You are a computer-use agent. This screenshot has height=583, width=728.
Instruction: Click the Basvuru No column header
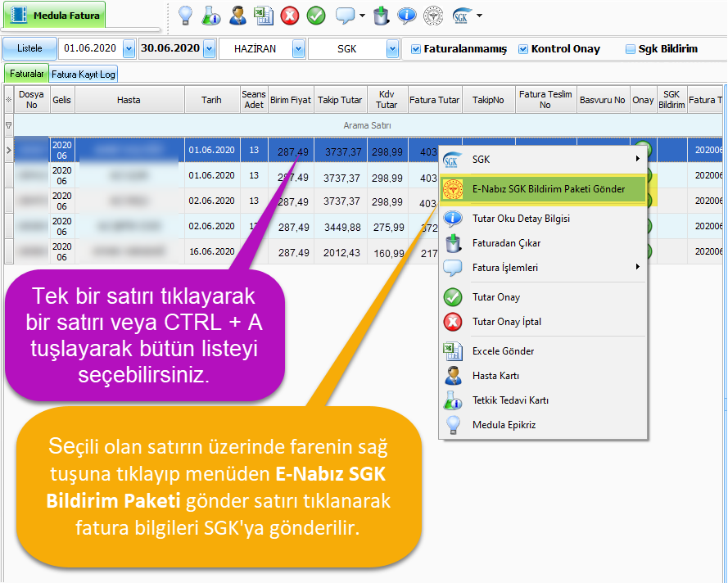point(603,99)
